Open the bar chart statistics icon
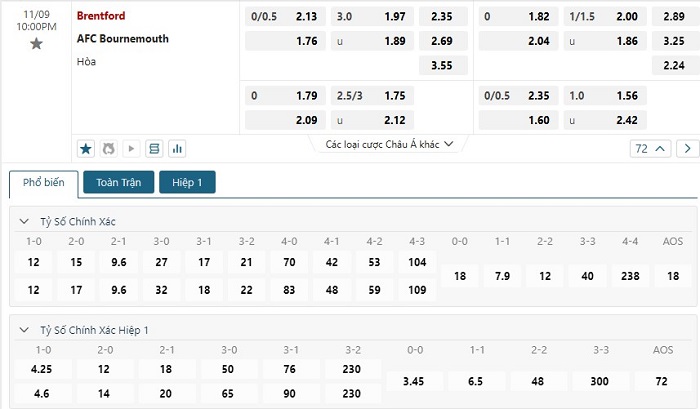 (177, 148)
